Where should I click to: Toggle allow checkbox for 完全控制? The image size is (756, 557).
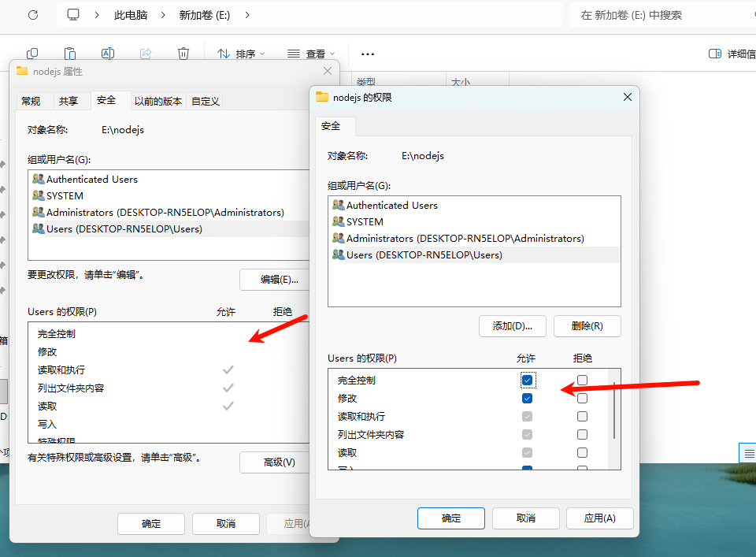pyautogui.click(x=528, y=380)
